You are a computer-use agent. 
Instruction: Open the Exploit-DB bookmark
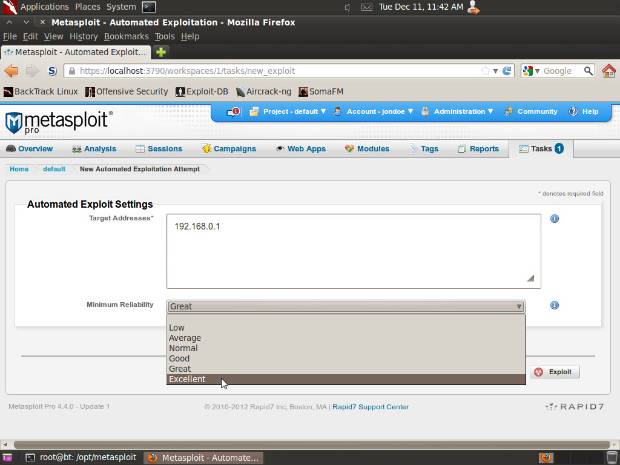(202, 92)
